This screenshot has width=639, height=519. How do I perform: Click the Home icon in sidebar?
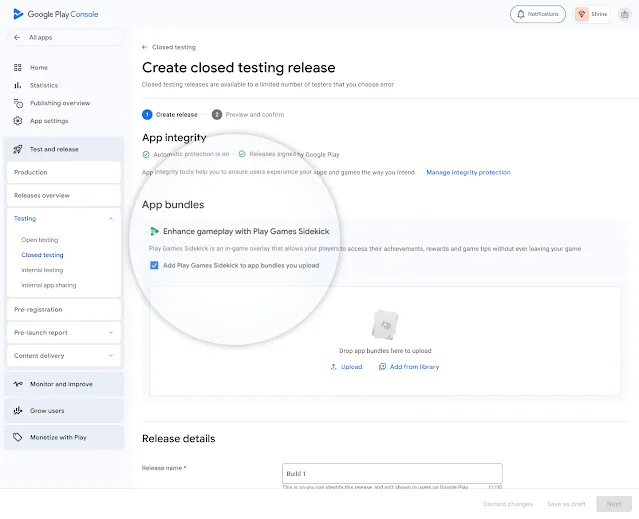(18, 68)
